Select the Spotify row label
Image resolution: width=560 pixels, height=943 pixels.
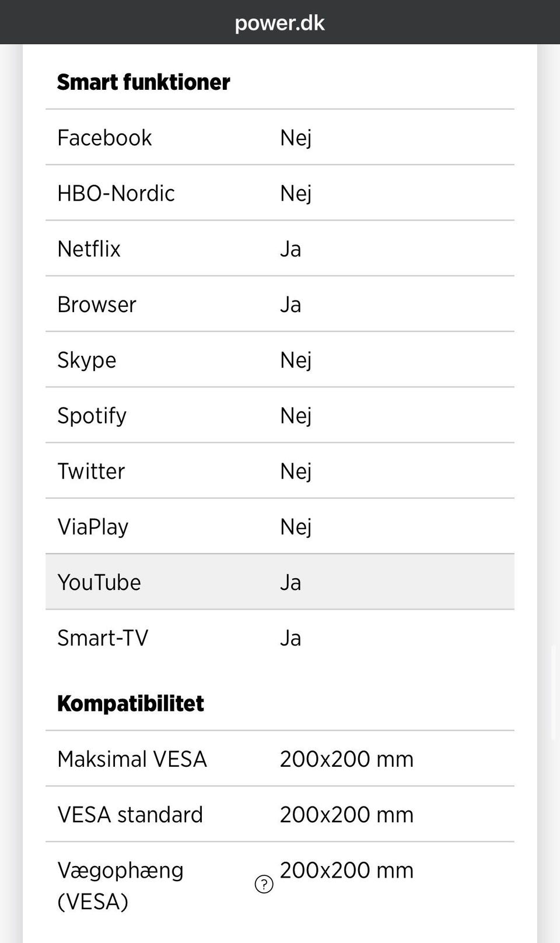(x=92, y=415)
